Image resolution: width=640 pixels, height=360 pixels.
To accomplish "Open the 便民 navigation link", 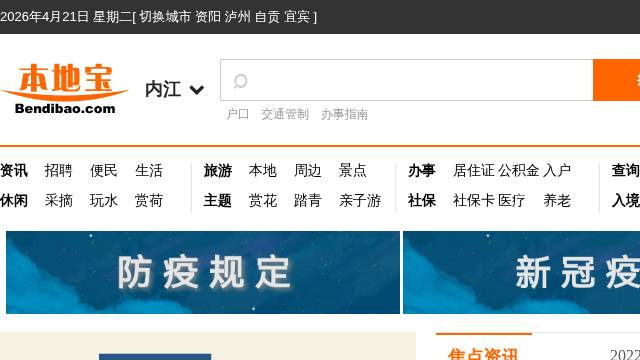I will tap(104, 170).
